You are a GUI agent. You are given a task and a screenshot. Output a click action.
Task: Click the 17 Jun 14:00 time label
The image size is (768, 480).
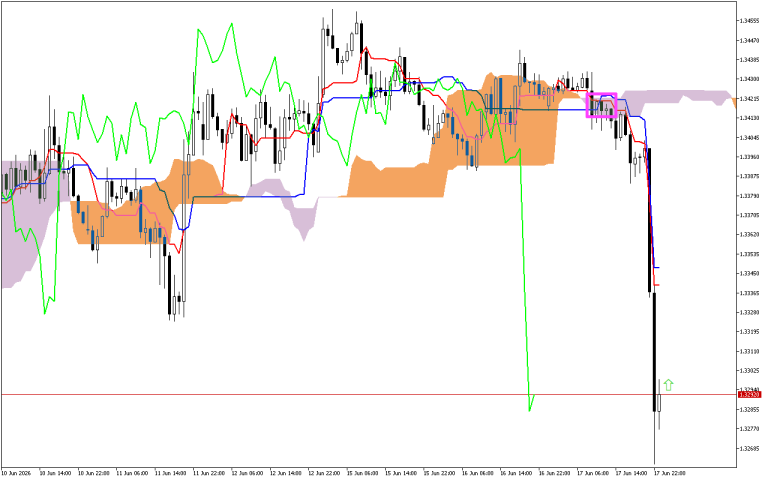(x=631, y=473)
